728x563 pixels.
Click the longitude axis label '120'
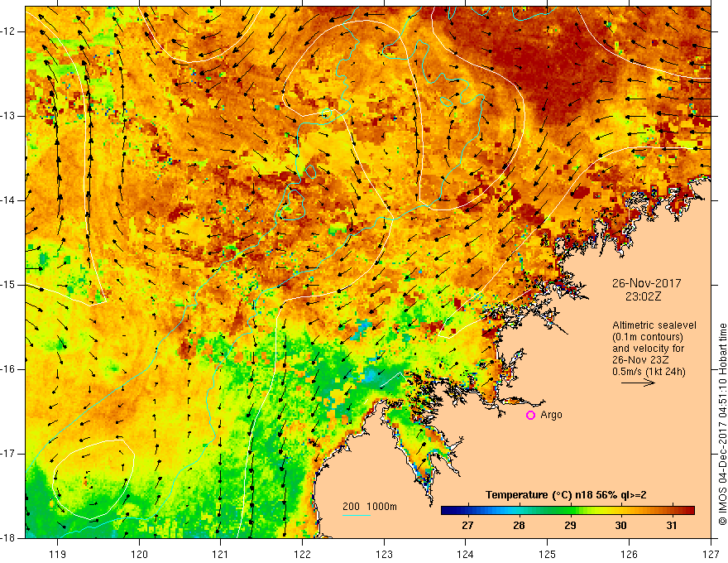(139, 554)
